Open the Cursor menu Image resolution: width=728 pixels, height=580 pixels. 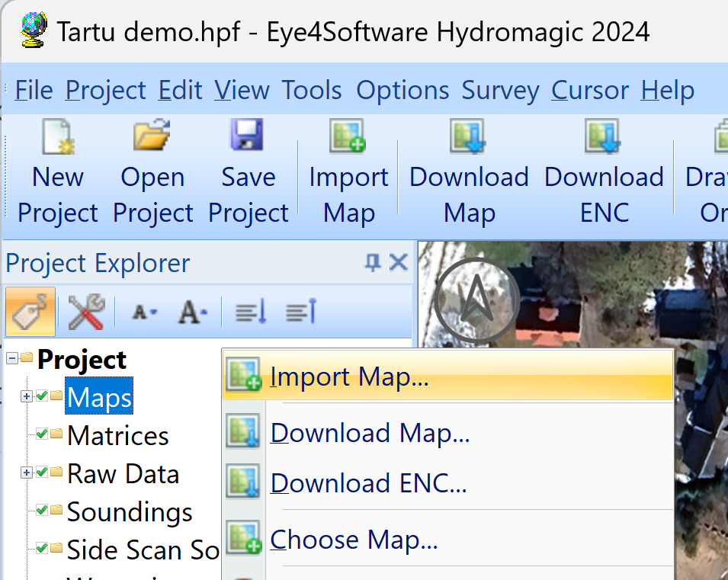[x=590, y=90]
